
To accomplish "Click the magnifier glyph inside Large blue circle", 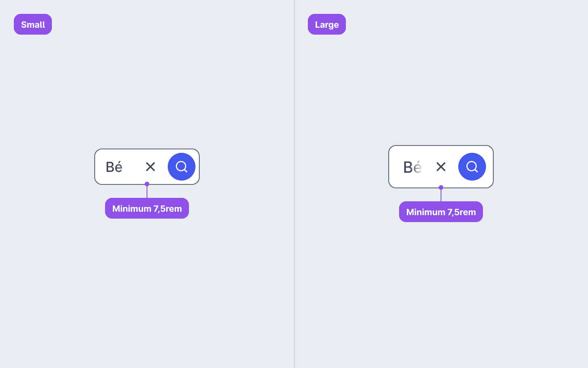I will pos(472,167).
